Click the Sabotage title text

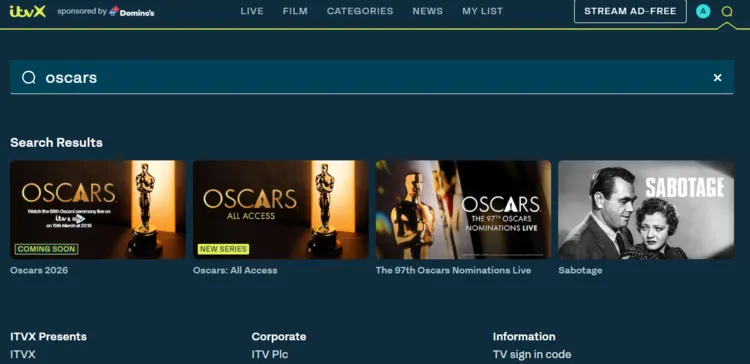click(x=580, y=270)
